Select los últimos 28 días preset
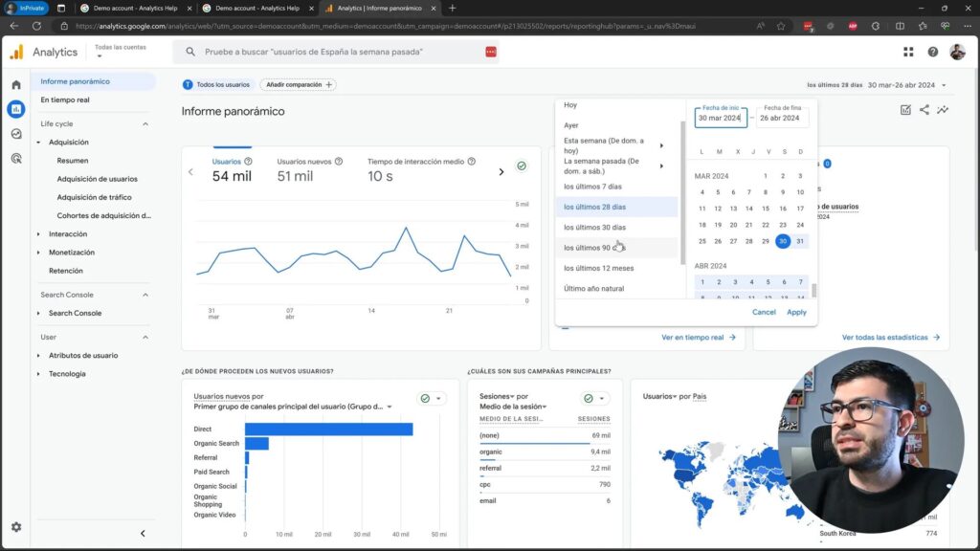980x551 pixels. click(x=616, y=207)
